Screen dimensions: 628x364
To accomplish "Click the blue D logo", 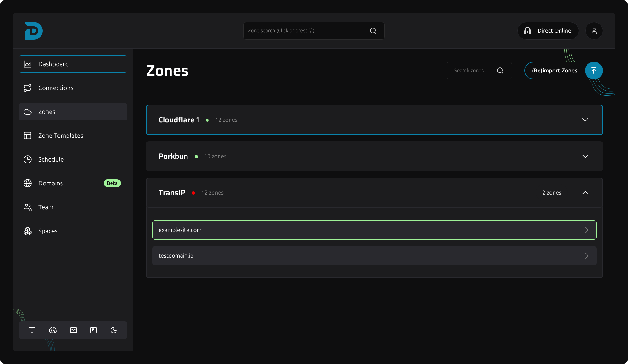I will click(x=34, y=31).
